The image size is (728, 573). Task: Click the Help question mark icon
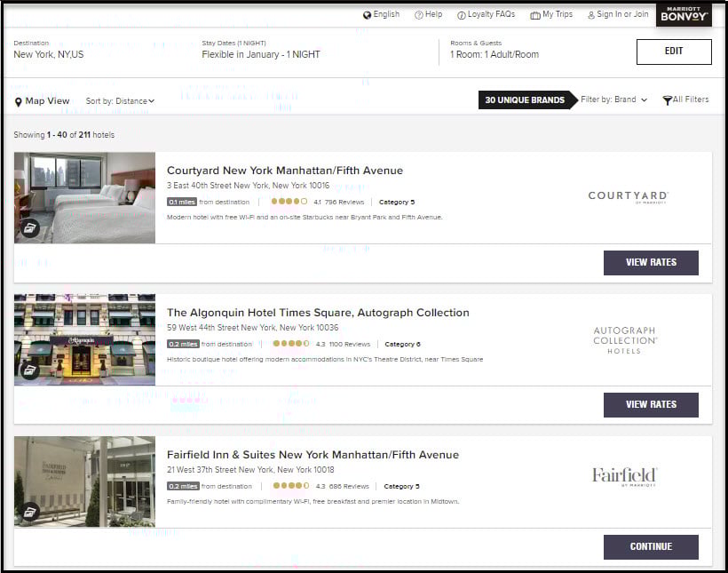click(419, 15)
